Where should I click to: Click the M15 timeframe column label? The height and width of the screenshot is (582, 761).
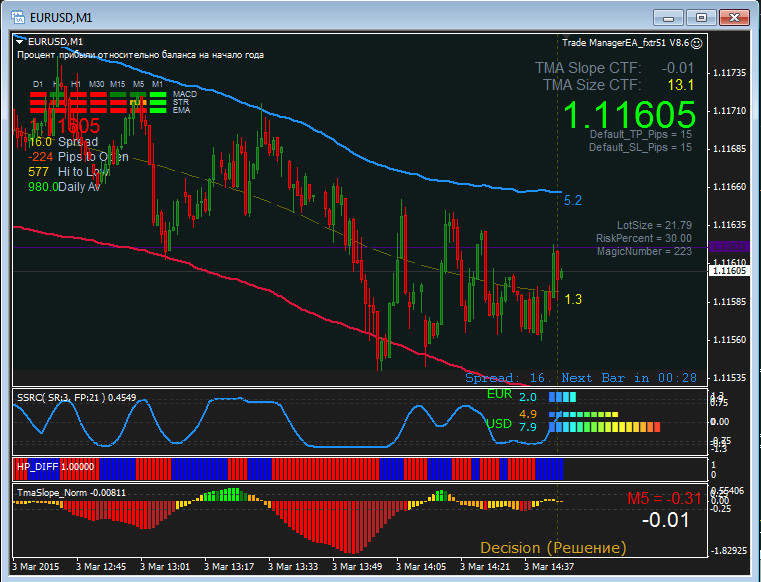tap(117, 84)
